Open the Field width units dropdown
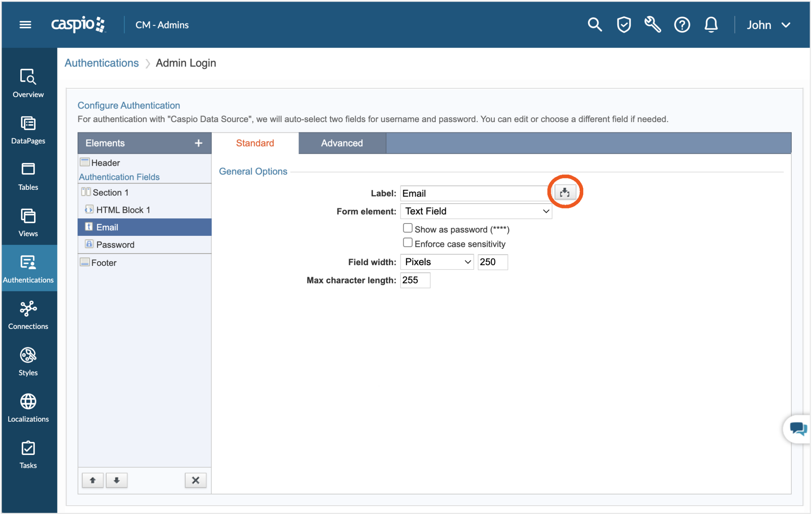812x514 pixels. click(x=437, y=262)
